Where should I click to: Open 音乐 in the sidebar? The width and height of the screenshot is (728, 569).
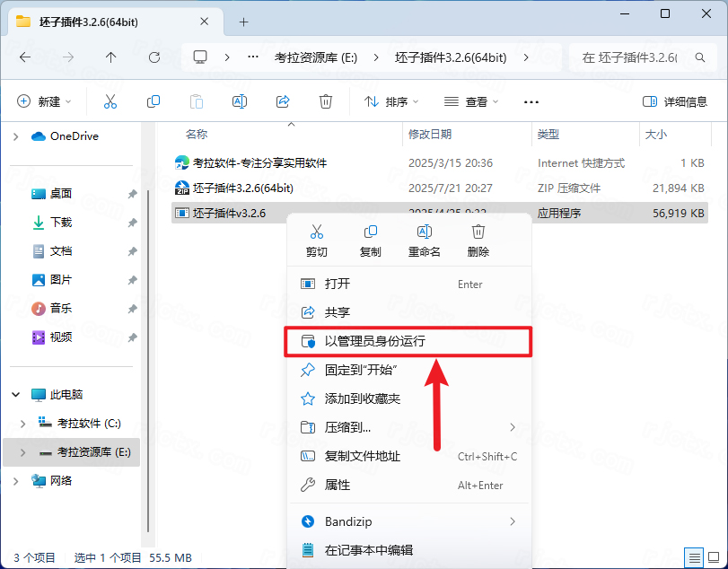(x=61, y=309)
